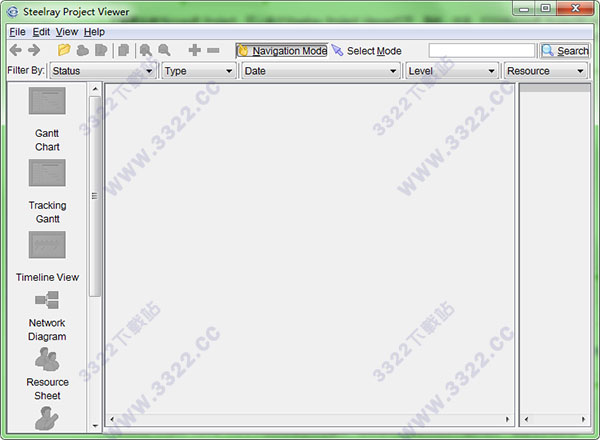
Task: Click the sidebar vertical scrollbar thumb
Action: point(95,196)
